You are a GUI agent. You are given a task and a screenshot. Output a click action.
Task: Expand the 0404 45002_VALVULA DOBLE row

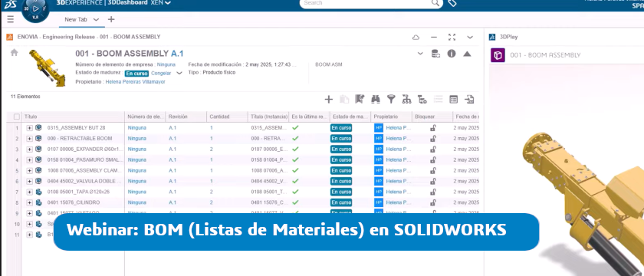[30, 181]
